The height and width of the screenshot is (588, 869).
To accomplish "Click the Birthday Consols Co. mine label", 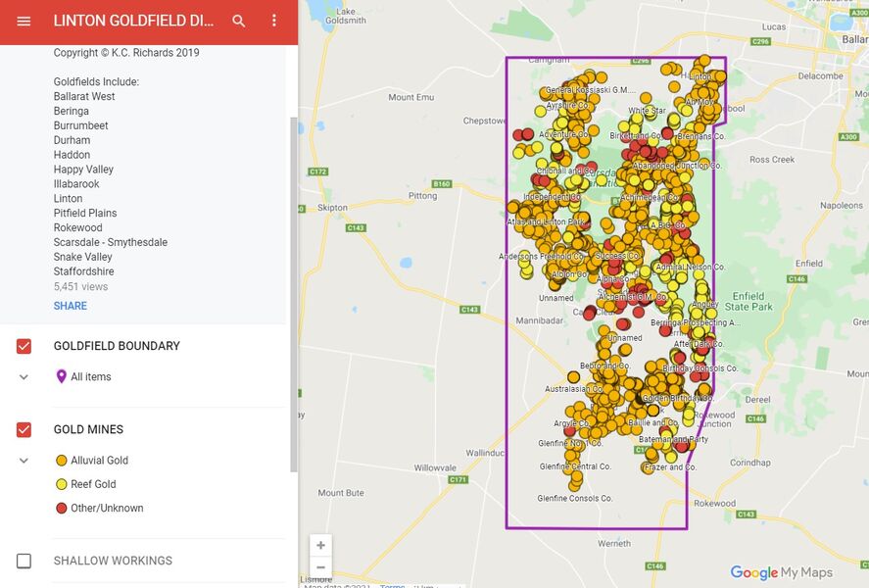I will pyautogui.click(x=700, y=368).
